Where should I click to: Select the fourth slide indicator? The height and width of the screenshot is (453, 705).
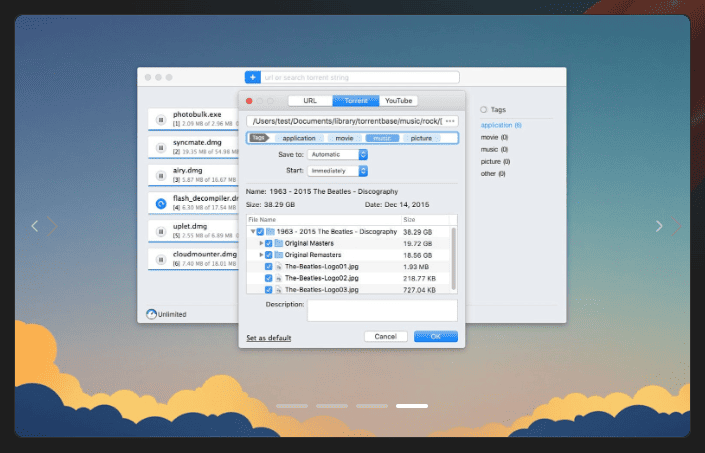click(x=412, y=406)
